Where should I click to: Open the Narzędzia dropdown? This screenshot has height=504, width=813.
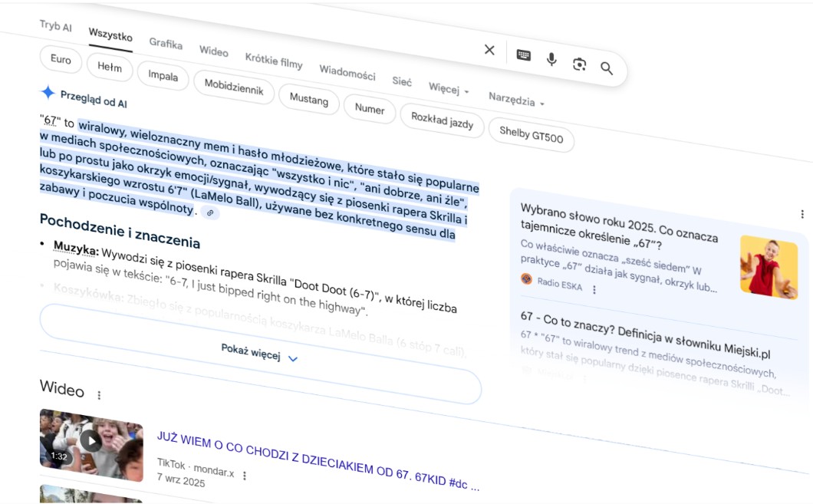pos(516,100)
